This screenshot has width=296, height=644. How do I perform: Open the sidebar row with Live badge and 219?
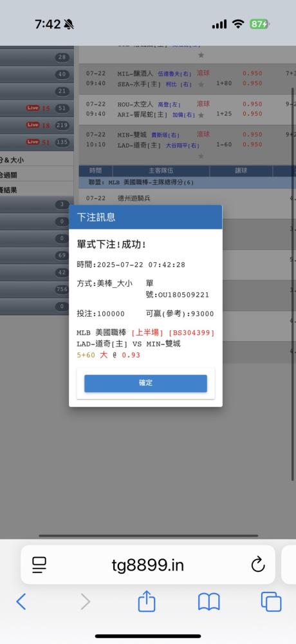click(x=37, y=126)
